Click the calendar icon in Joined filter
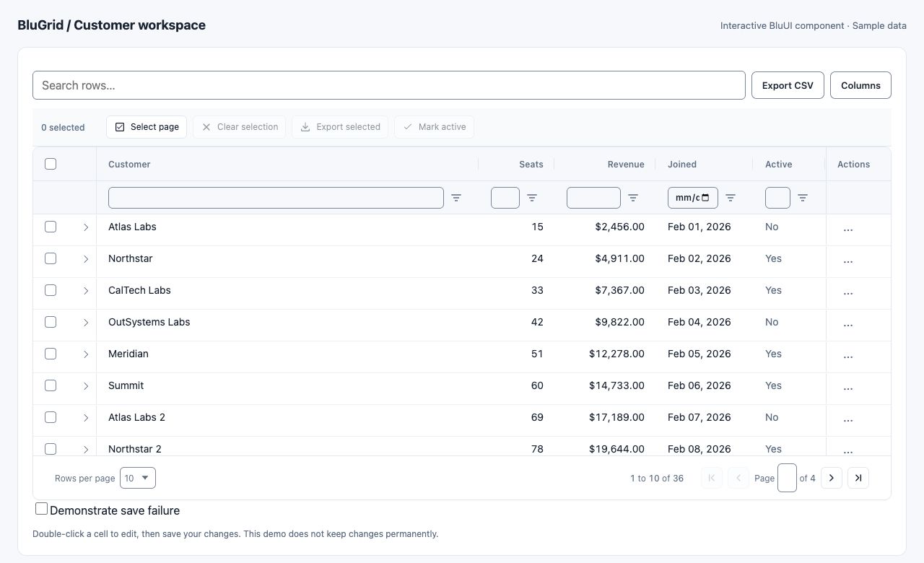 coord(705,198)
